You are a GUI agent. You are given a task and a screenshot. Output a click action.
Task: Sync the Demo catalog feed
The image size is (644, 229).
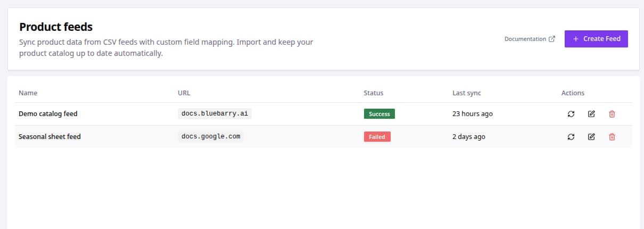coord(571,114)
